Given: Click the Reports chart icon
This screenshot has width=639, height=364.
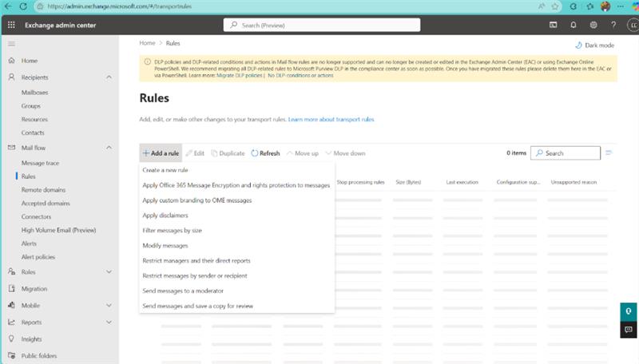Looking at the screenshot, I should click(11, 322).
